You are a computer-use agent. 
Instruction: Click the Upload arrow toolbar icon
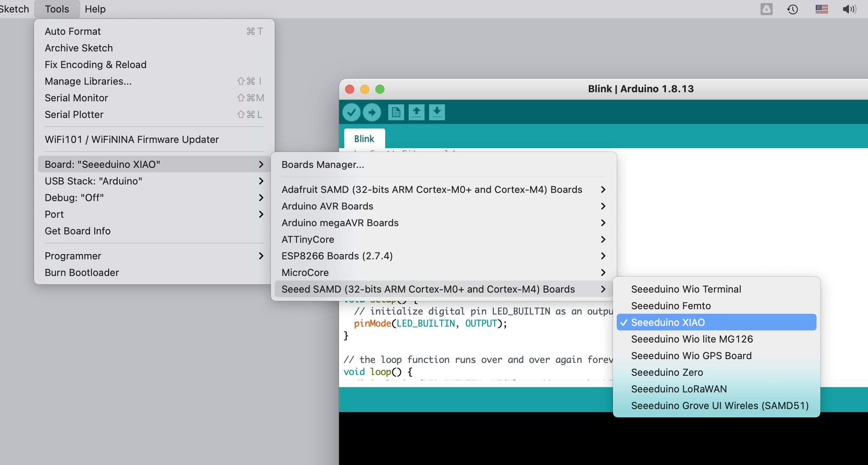tap(372, 112)
